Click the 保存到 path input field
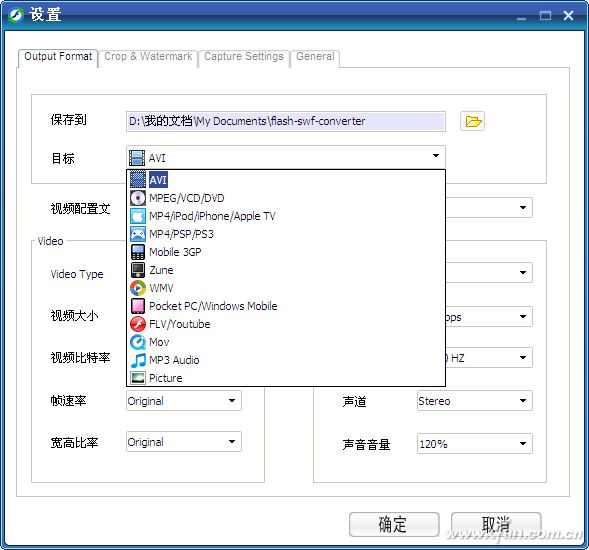Viewport: 589px width, 550px height. tap(286, 121)
